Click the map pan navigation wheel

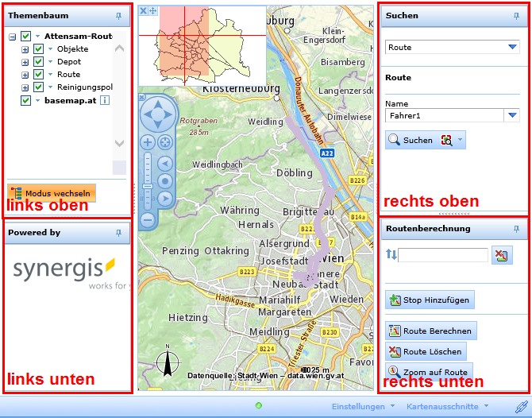[157, 114]
